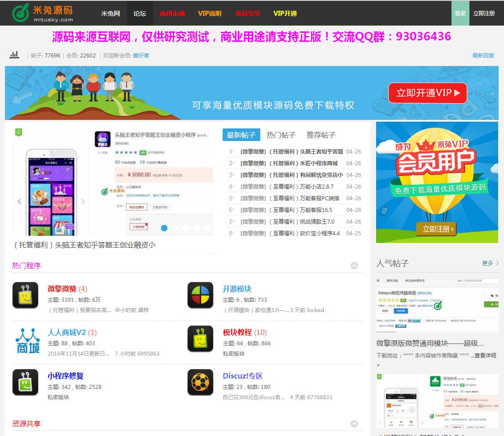Select the second carousel dot indicator

pyautogui.click(x=175, y=228)
